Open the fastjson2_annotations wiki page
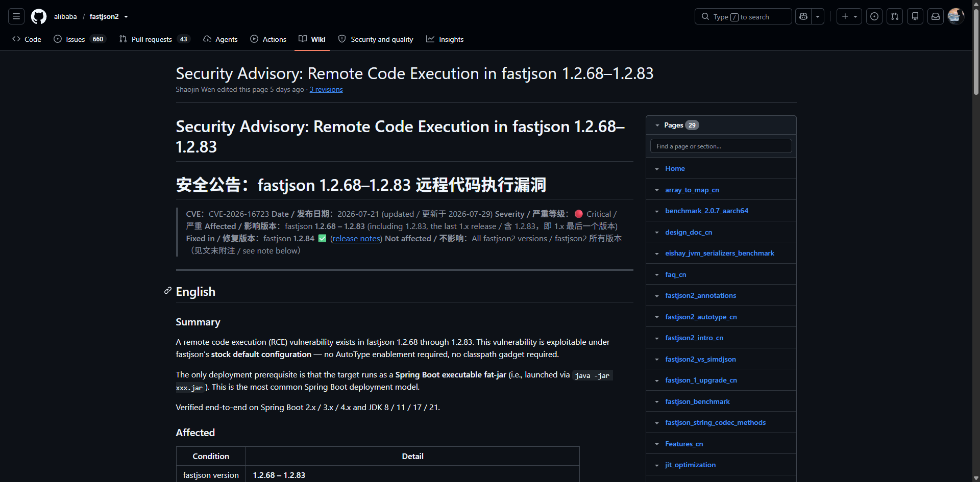The width and height of the screenshot is (980, 482). 700,296
